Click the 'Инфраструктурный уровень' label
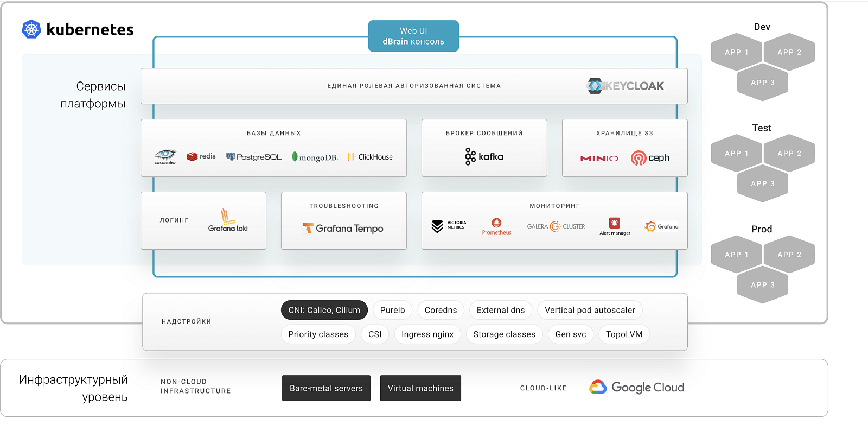This screenshot has width=868, height=437. coord(73,388)
